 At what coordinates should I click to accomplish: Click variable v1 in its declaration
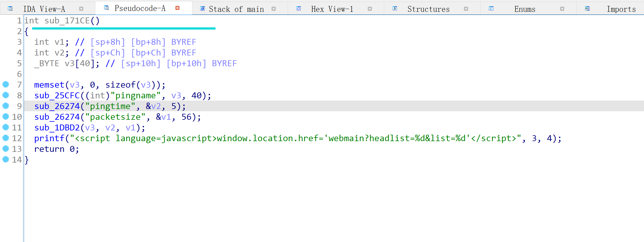click(60, 42)
